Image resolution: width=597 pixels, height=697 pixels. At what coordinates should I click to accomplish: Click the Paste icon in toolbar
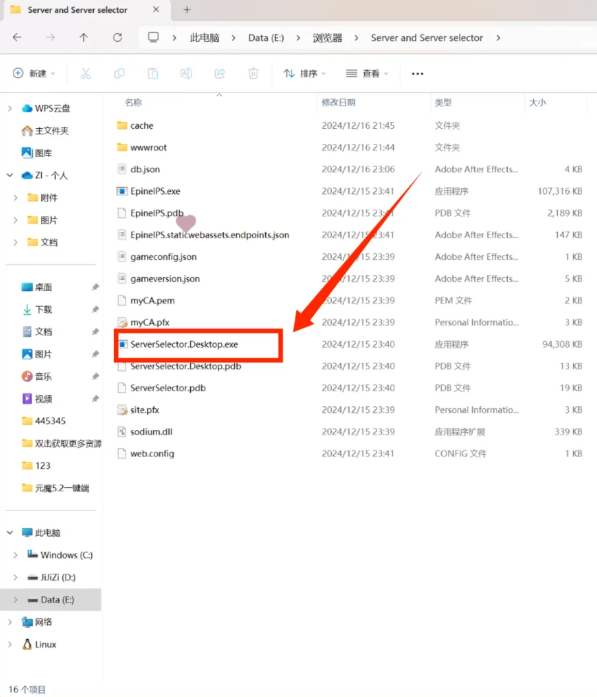[x=152, y=73]
